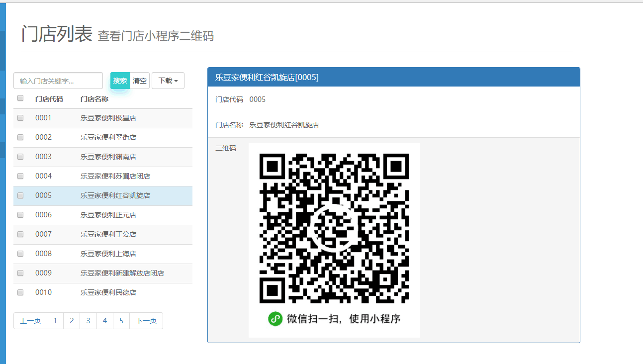The image size is (643, 364).
Task: Click subtitle 查看门店小程序二维码
Action: point(156,36)
